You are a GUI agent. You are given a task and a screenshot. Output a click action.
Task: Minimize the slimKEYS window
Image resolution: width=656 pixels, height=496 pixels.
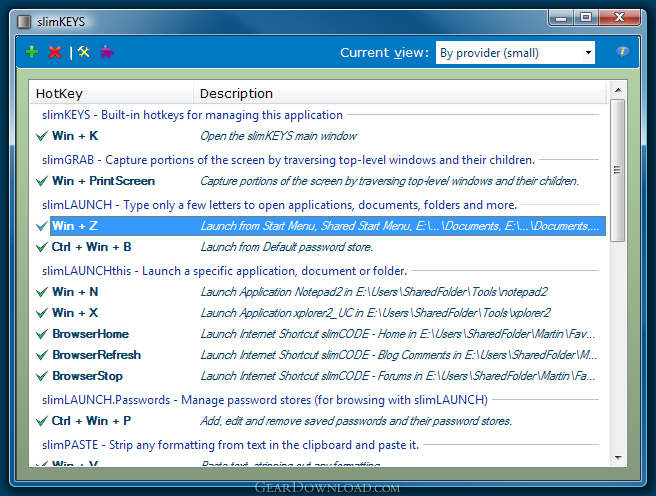coord(561,18)
